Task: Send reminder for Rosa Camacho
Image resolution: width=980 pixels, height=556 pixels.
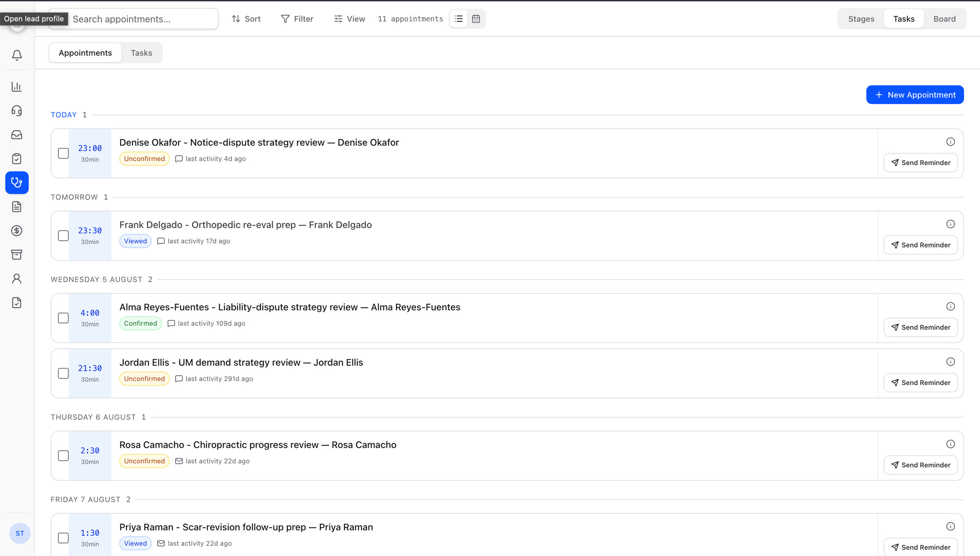Action: (x=921, y=465)
